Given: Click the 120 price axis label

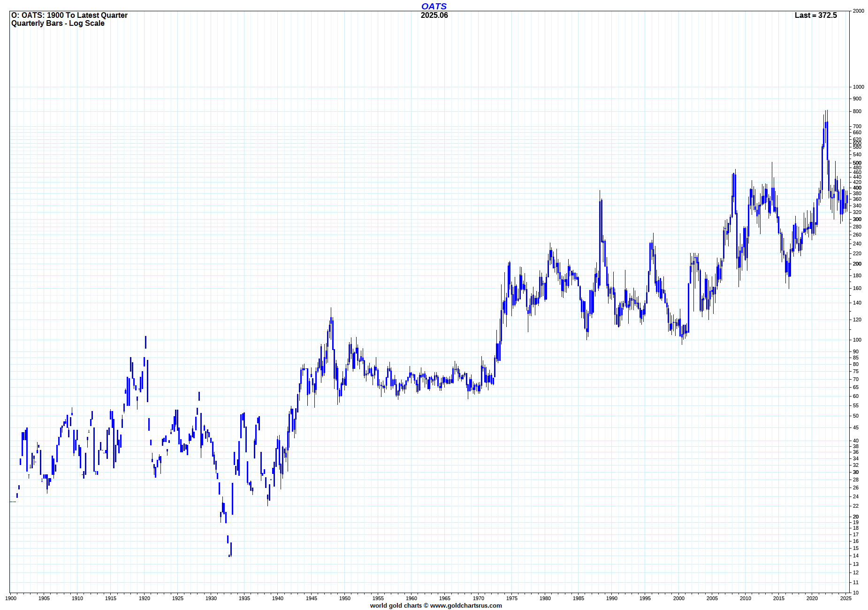Looking at the screenshot, I should (857, 320).
